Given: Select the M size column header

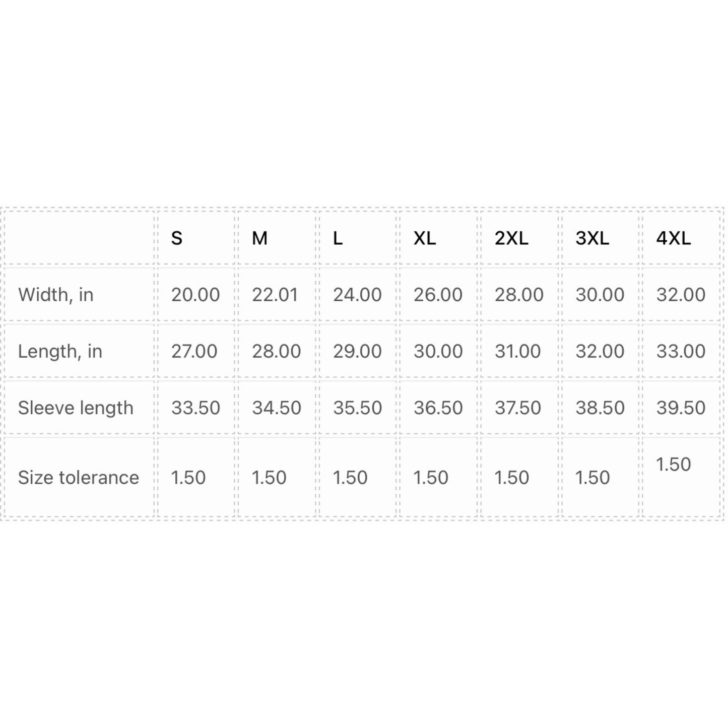Looking at the screenshot, I should 259,238.
